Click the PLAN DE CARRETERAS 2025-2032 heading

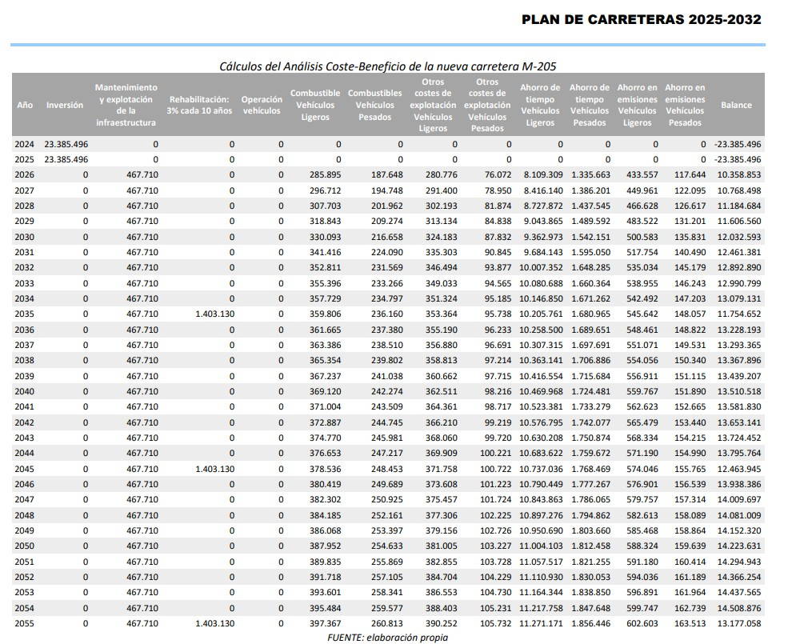[x=641, y=20]
